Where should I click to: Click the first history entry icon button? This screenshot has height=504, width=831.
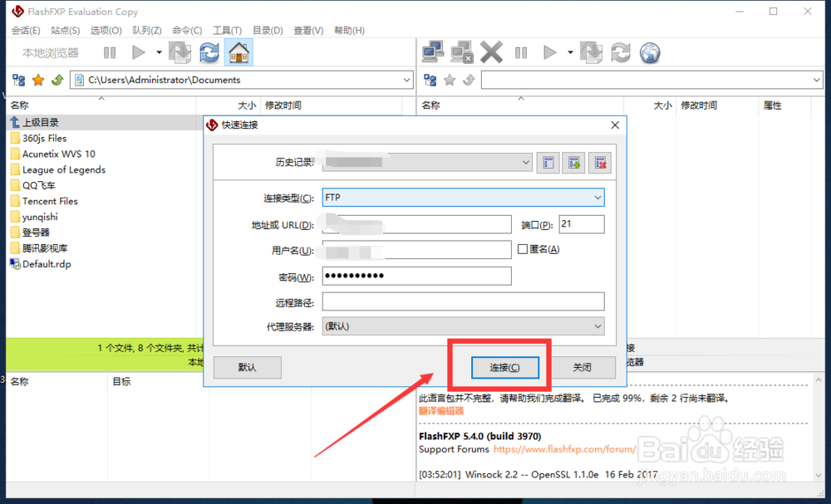click(x=548, y=163)
